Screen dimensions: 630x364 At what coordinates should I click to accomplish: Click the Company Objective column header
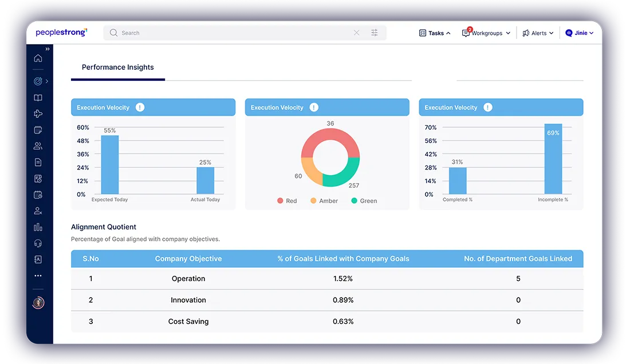(188, 259)
